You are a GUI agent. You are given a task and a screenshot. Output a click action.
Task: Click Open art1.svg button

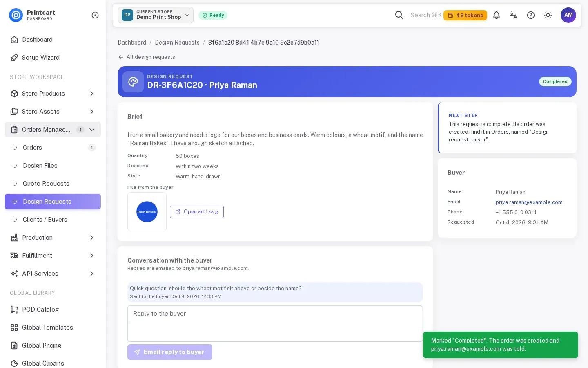(x=197, y=212)
